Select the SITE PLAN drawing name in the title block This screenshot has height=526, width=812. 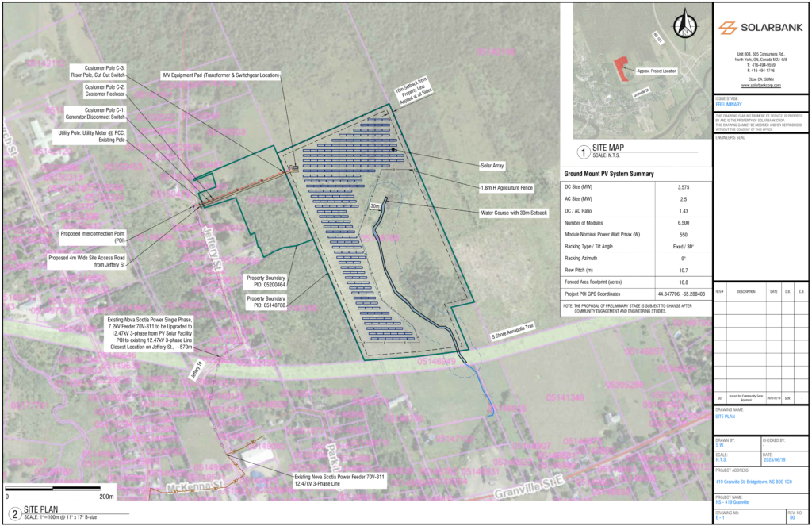click(725, 417)
